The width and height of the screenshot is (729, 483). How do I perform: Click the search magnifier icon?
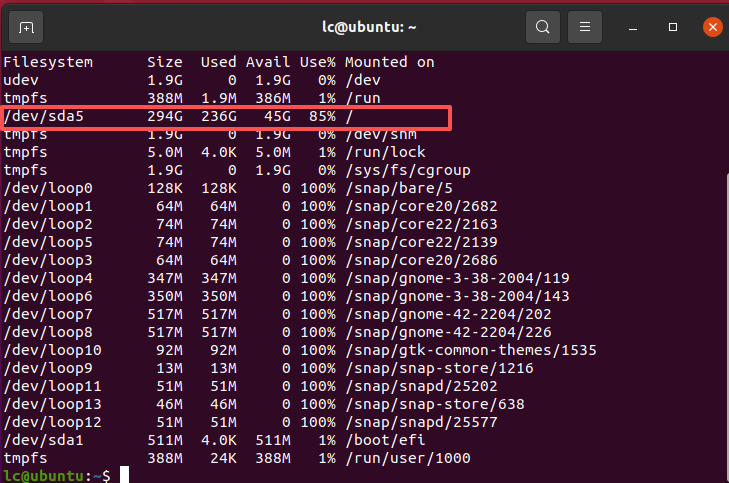(542, 27)
